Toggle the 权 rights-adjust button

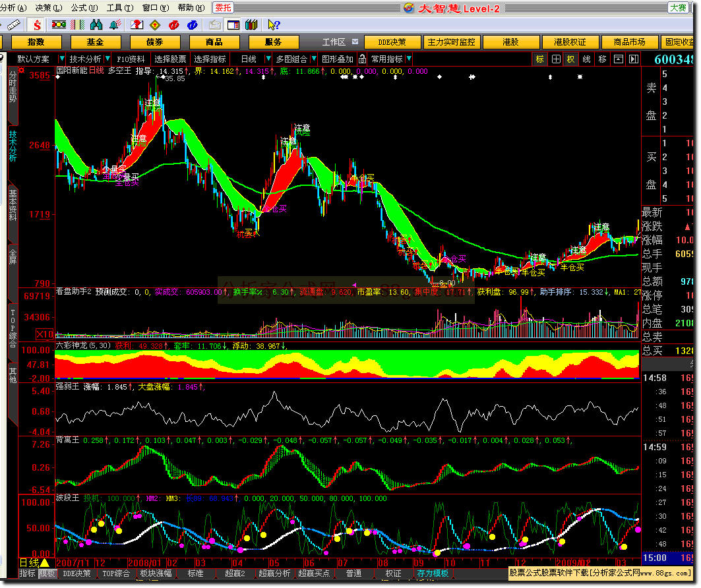(x=570, y=59)
